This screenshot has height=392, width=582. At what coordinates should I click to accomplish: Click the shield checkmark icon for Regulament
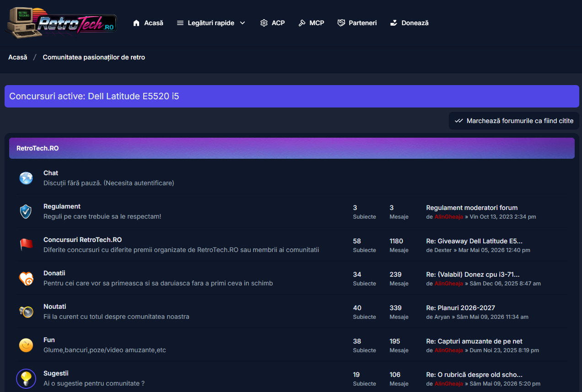point(26,211)
